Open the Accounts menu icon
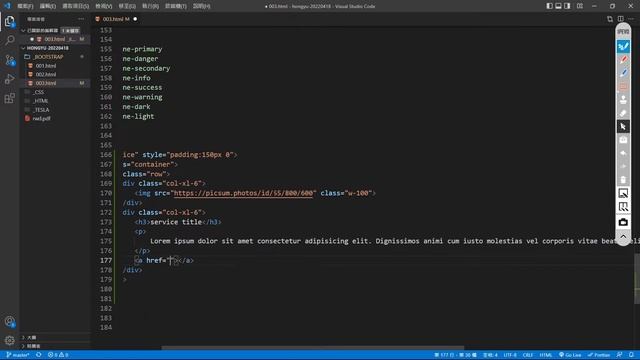The image size is (640, 360). click(9, 322)
